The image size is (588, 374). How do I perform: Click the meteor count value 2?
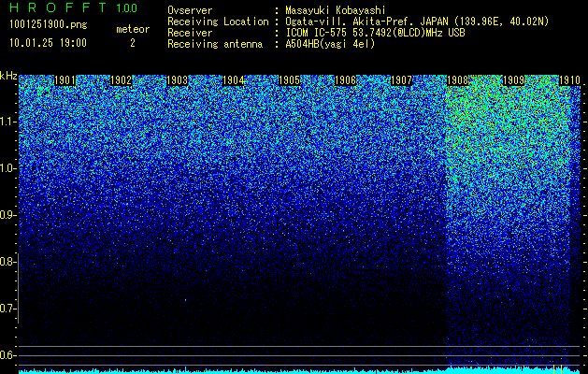pos(133,43)
